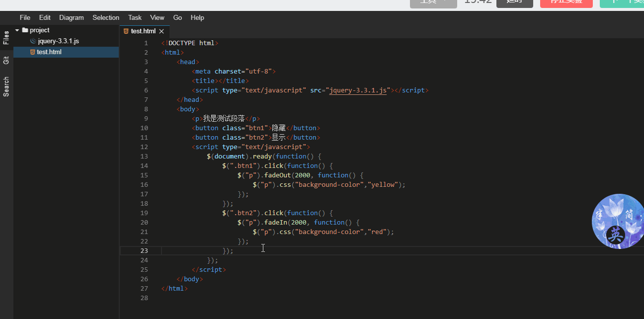Click line number 13 in the gutter
The width and height of the screenshot is (644, 319).
coord(144,157)
